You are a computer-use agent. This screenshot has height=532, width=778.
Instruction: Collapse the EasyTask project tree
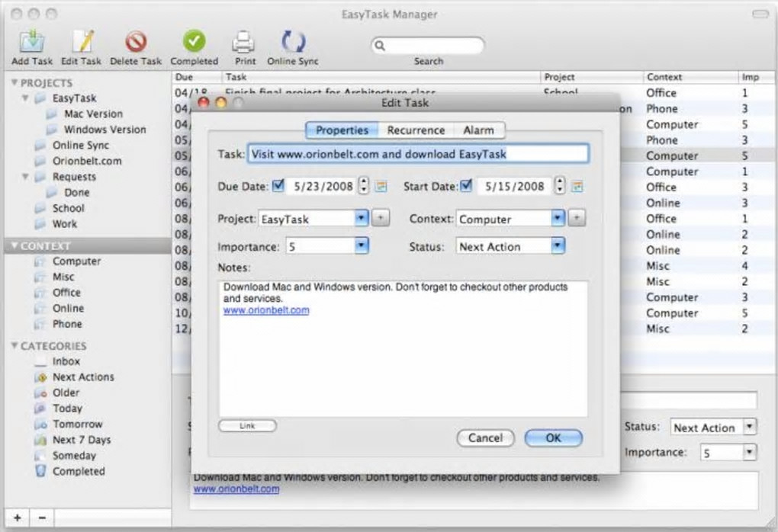pos(25,98)
